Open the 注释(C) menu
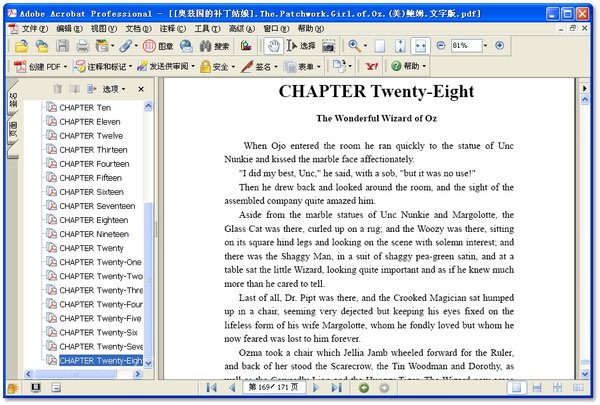 coord(173,29)
